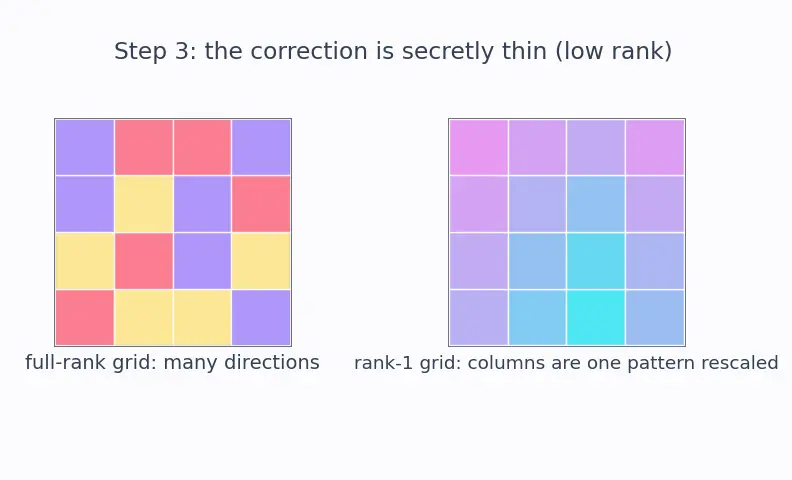Click the yellow cell in second row of full-rank grid
The width and height of the screenshot is (792, 480).
[144, 204]
